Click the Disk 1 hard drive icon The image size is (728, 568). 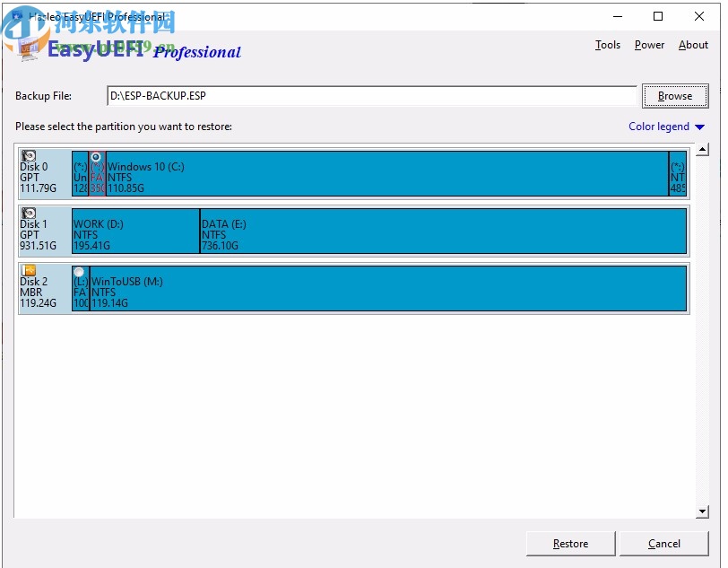click(x=29, y=213)
